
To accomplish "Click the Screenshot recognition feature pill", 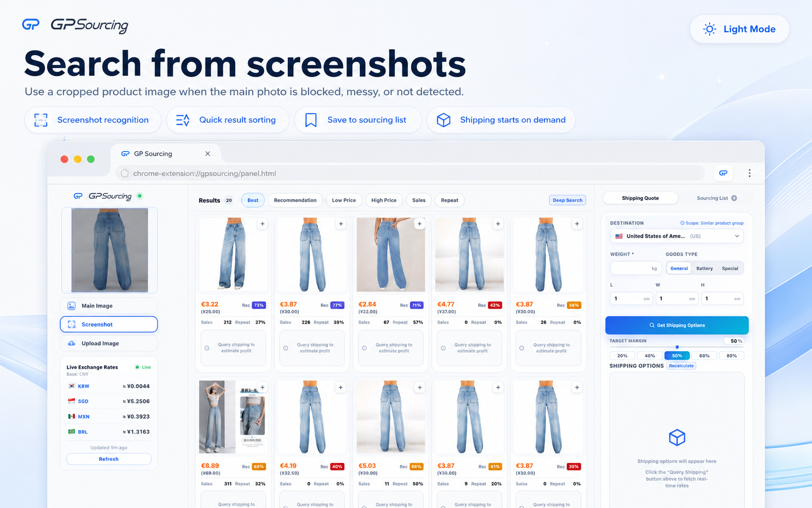I will (93, 120).
